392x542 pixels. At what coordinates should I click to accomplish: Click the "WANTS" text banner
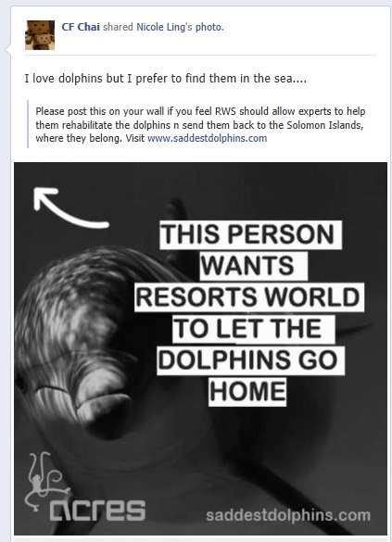pos(253,266)
